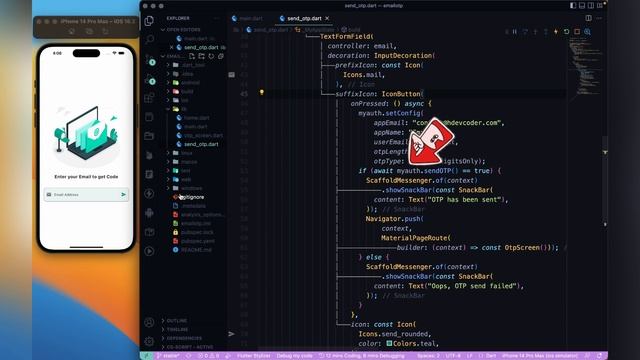The width and height of the screenshot is (640, 360).
Task: Click the editor vertical scrollbar
Action: [x=605, y=180]
